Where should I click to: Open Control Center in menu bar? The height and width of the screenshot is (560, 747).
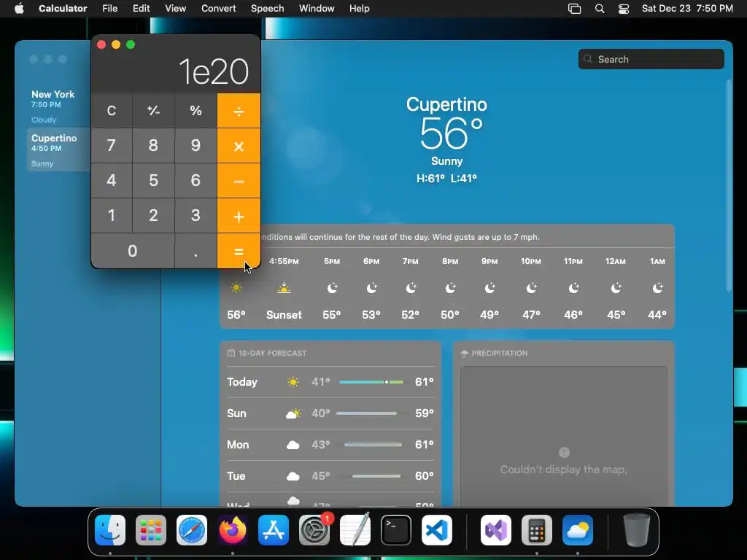pos(624,9)
